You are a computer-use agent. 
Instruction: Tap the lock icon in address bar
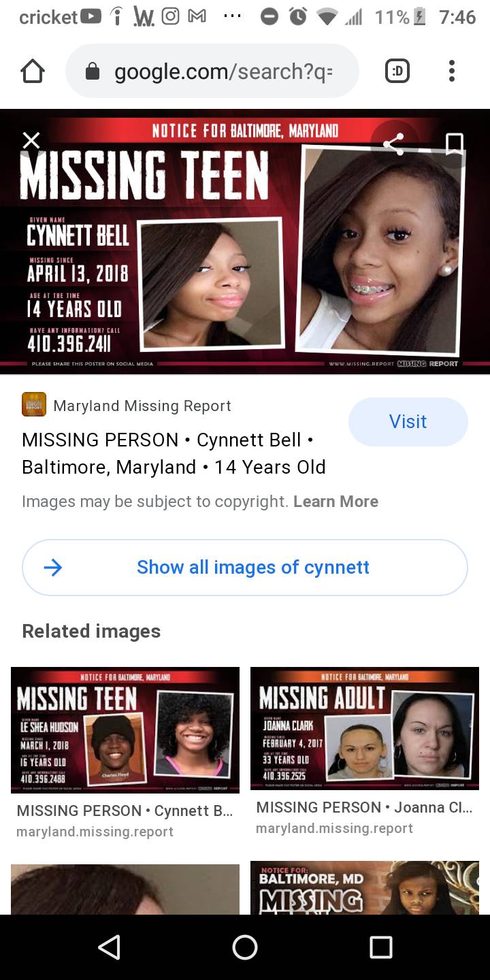pos(93,71)
